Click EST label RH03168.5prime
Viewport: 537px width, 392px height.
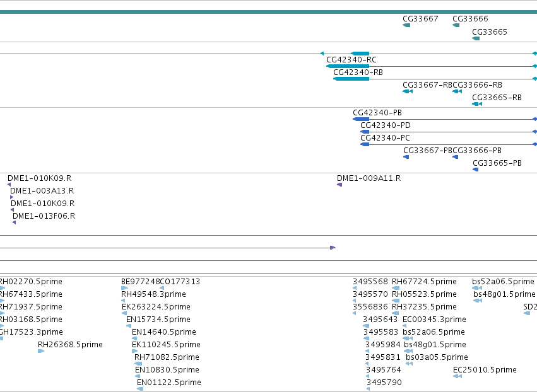pos(31,320)
